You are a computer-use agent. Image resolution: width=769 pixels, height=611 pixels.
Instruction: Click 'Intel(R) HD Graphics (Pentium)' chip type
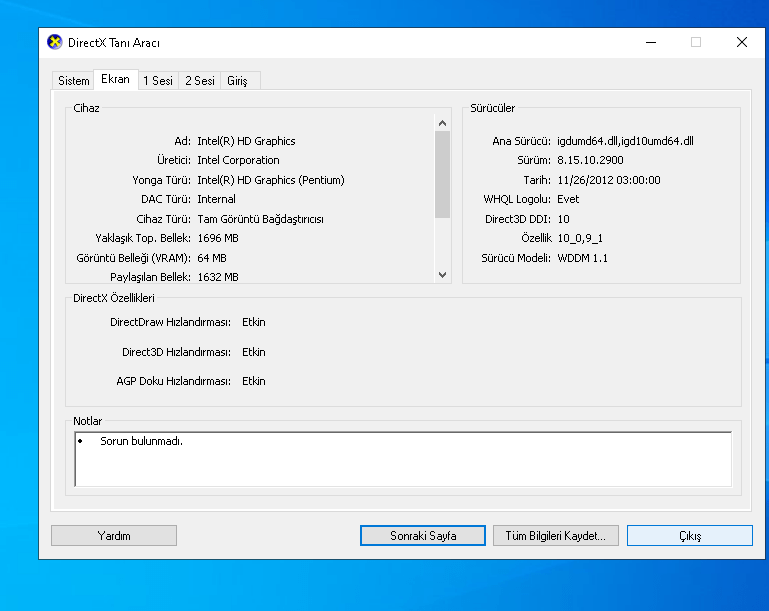click(271, 180)
